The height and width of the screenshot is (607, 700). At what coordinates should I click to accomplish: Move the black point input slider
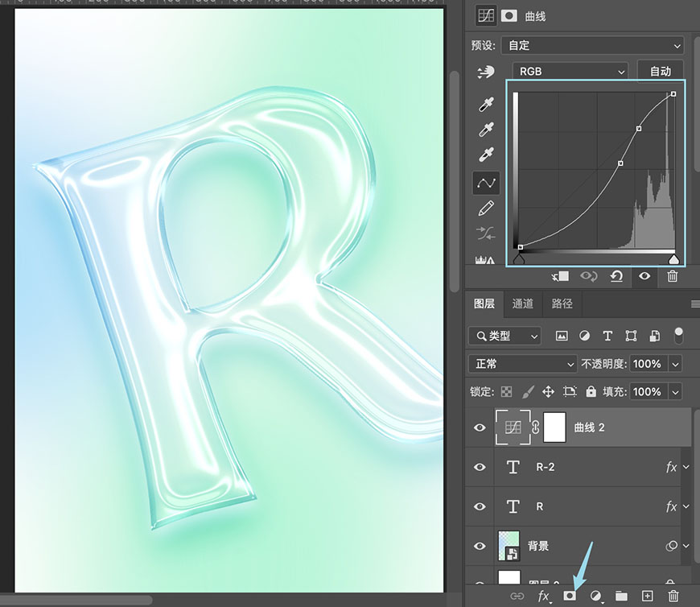coord(519,259)
